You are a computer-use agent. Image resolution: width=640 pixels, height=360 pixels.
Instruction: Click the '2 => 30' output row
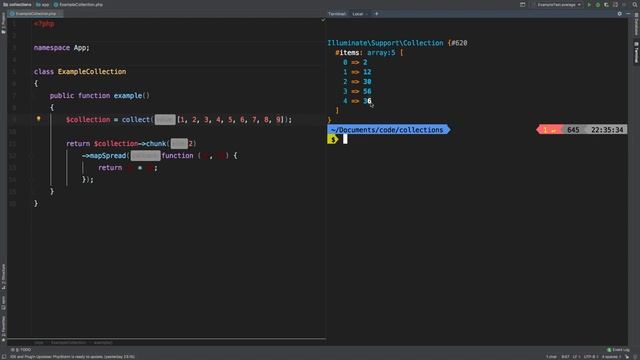pyautogui.click(x=357, y=82)
